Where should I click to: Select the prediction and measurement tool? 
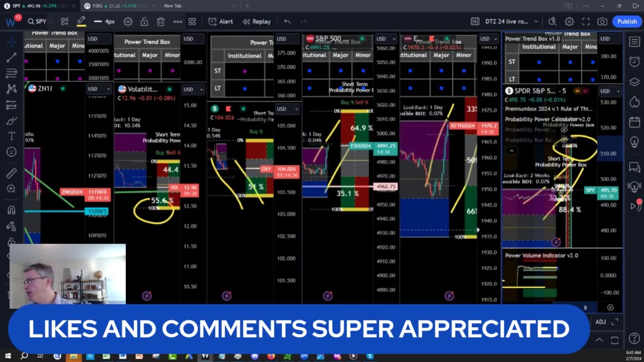11,105
